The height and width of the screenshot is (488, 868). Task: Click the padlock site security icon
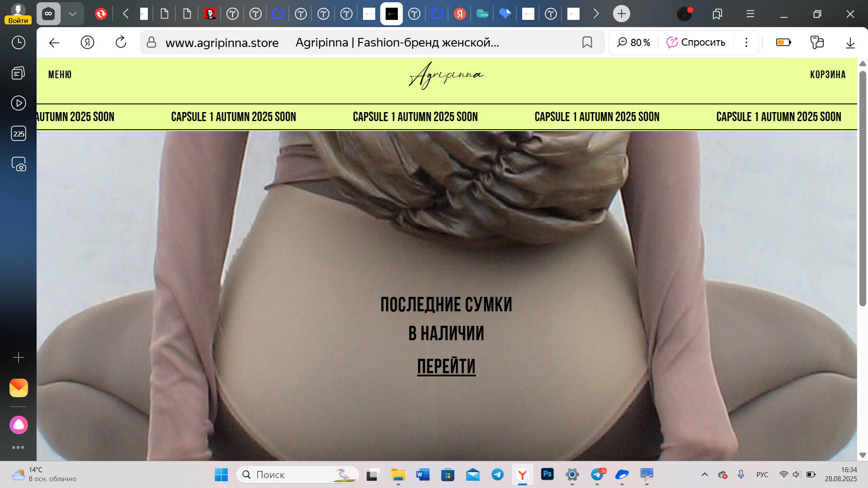[x=151, y=42]
